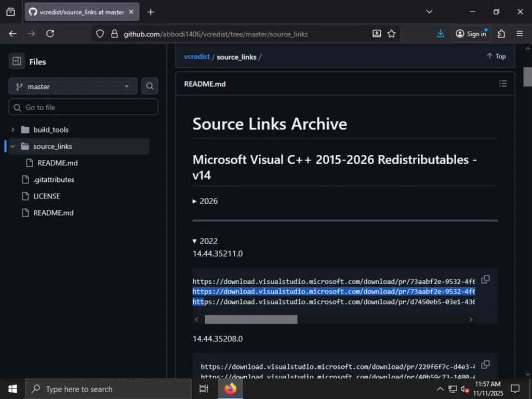Collapse the 2022 details section
This screenshot has width=532, height=399.
click(205, 241)
